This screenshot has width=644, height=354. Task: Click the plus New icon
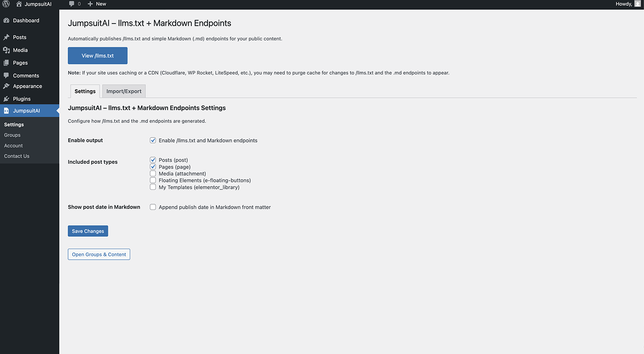(90, 4)
